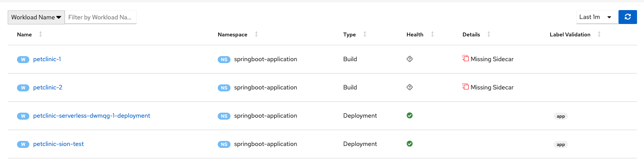Open the Workload Name filter type dropdown

click(36, 17)
